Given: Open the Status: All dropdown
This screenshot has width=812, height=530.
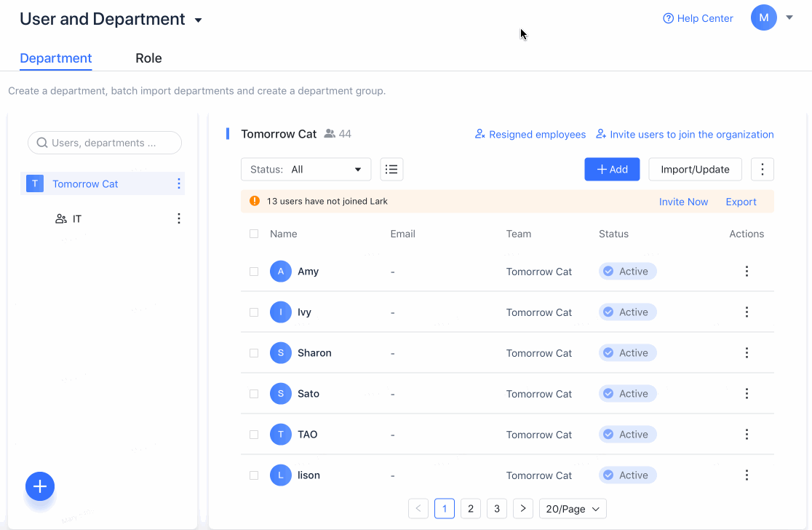Looking at the screenshot, I should pos(306,170).
